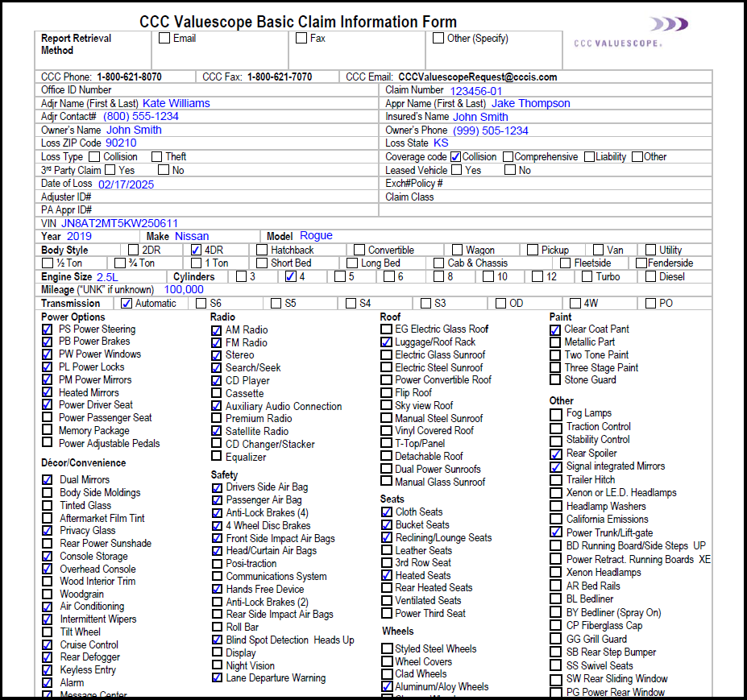The height and width of the screenshot is (700, 747).
Task: Click the Loss ZIP Code field
Action: (x=121, y=143)
